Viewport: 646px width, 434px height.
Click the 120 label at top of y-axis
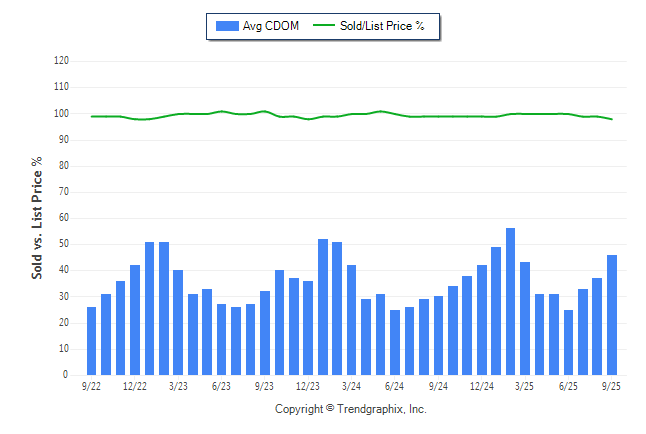(61, 61)
